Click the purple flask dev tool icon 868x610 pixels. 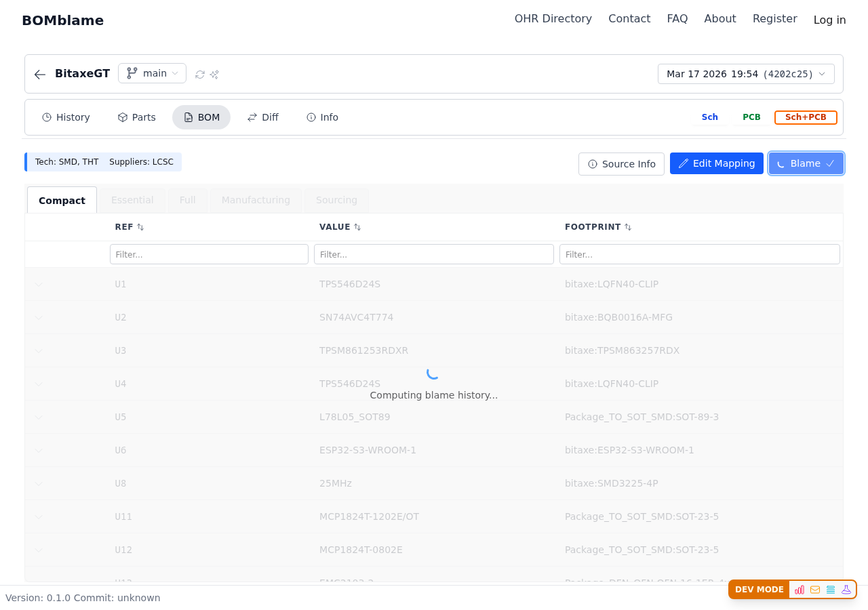click(846, 590)
